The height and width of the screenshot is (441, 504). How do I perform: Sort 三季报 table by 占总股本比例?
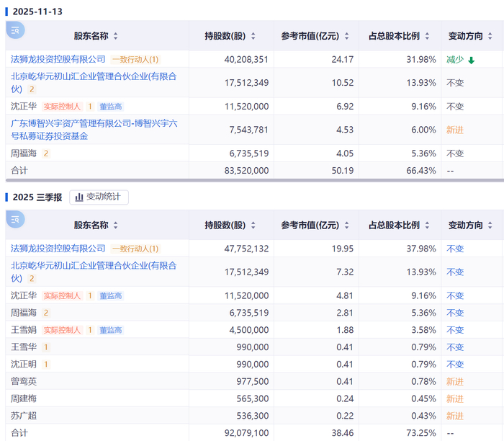pos(428,226)
